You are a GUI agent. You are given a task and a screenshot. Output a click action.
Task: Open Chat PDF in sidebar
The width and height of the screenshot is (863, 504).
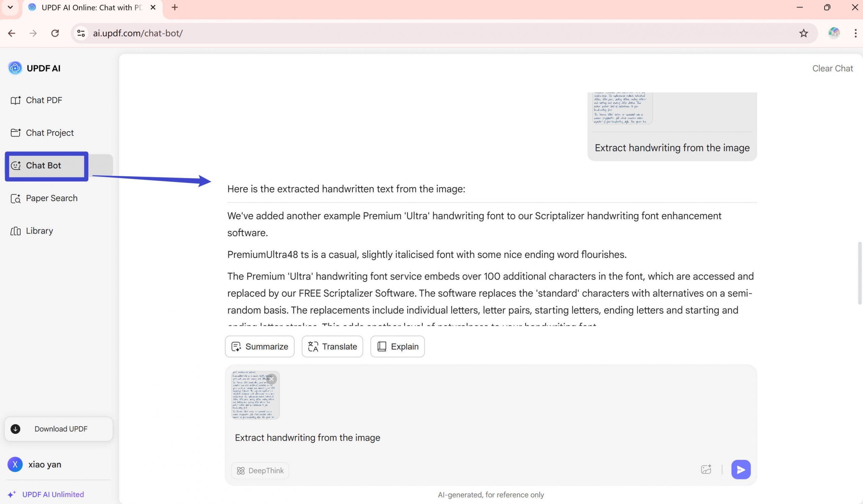pos(36,100)
